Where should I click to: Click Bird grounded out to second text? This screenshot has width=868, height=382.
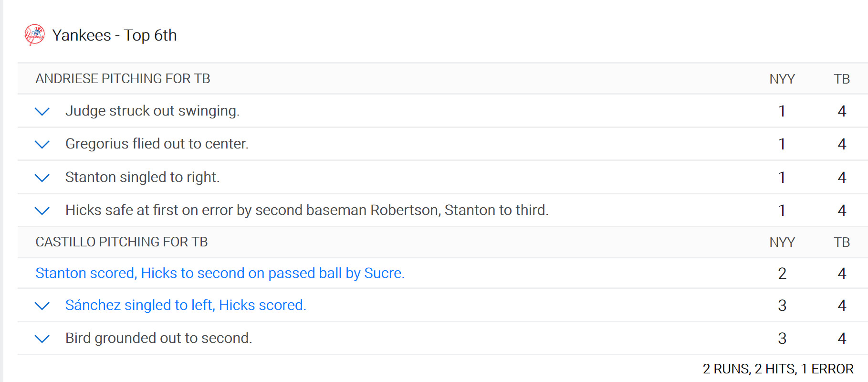(158, 338)
